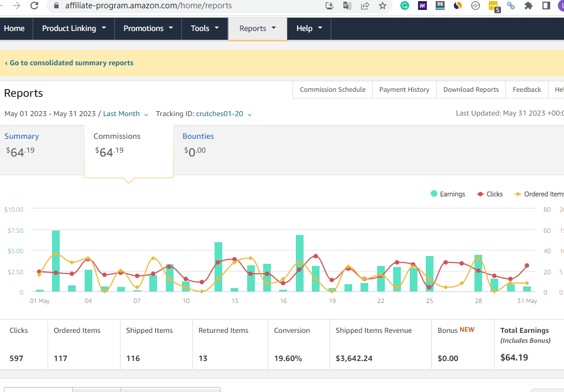Go to the Home menu item

(14, 28)
